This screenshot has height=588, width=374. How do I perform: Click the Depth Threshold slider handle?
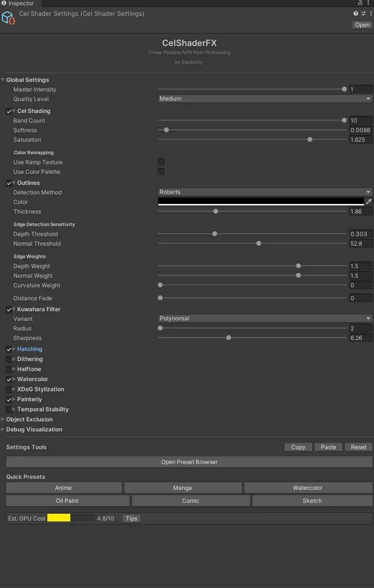point(215,234)
